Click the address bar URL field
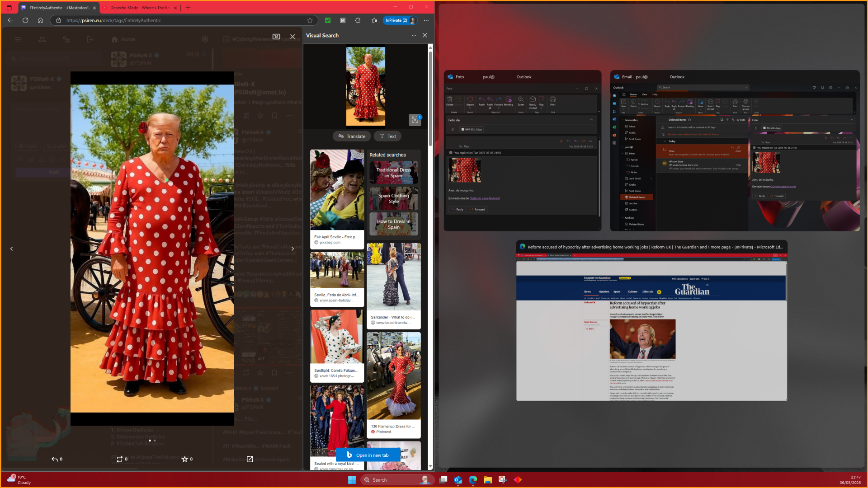The width and height of the screenshot is (868, 488). [x=184, y=20]
